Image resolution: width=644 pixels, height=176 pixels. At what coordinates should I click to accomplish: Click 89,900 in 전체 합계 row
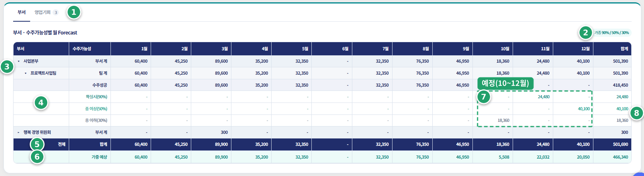coord(221,144)
